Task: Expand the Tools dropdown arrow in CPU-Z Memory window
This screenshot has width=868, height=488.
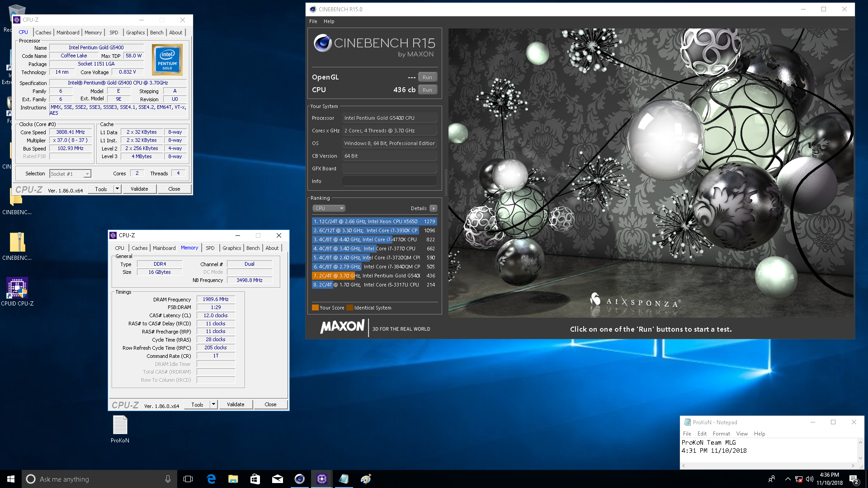Action: (x=213, y=404)
